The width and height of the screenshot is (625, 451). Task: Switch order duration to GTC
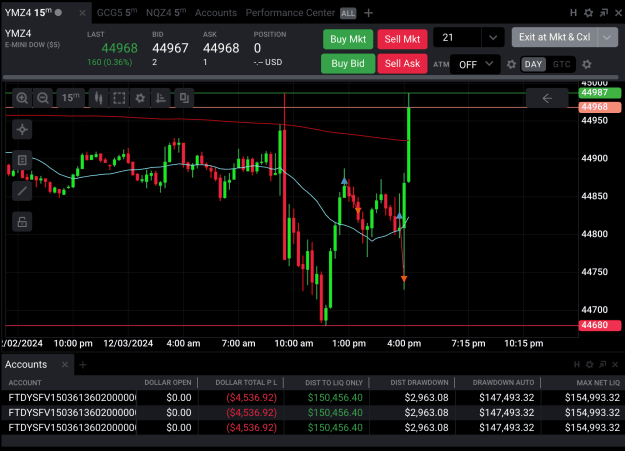[561, 65]
